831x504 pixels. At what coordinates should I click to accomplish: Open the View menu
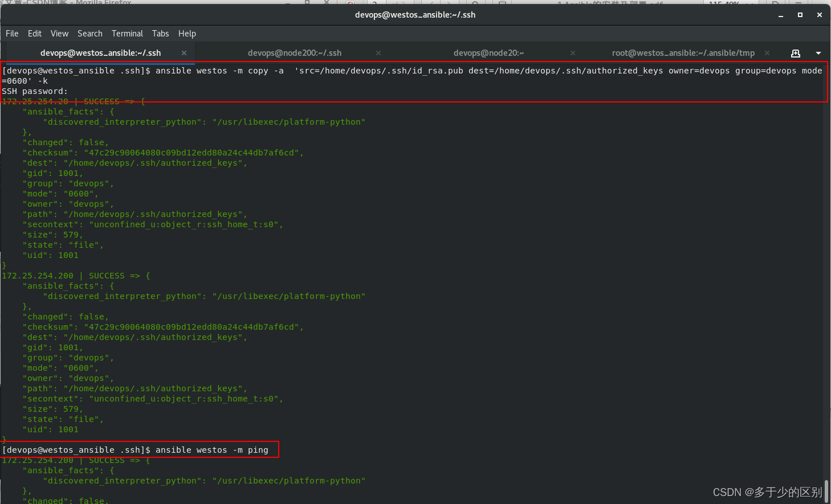(59, 34)
